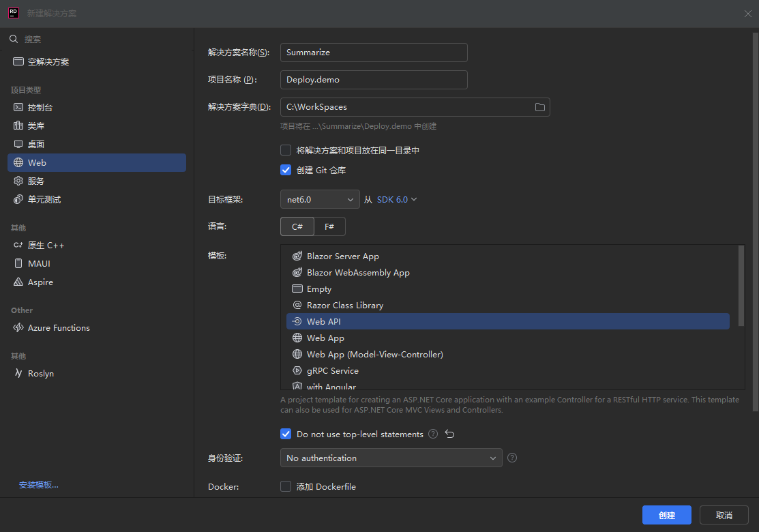Switch language to F#
This screenshot has height=532, width=759.
(x=329, y=226)
